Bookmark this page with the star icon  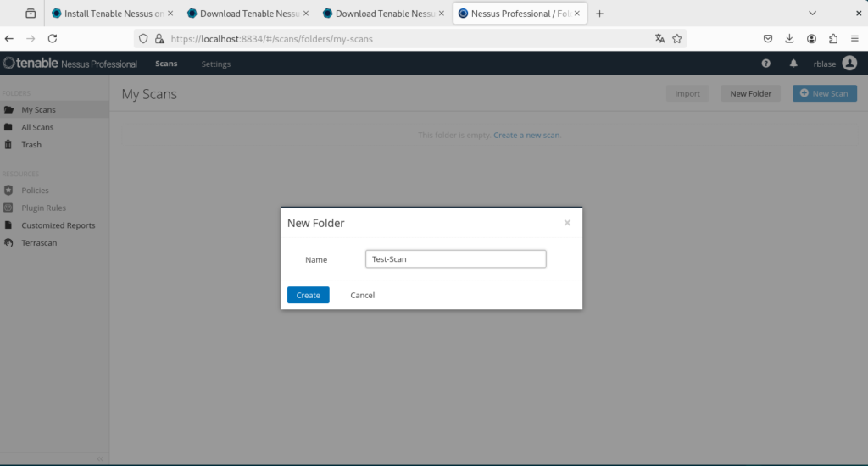677,39
